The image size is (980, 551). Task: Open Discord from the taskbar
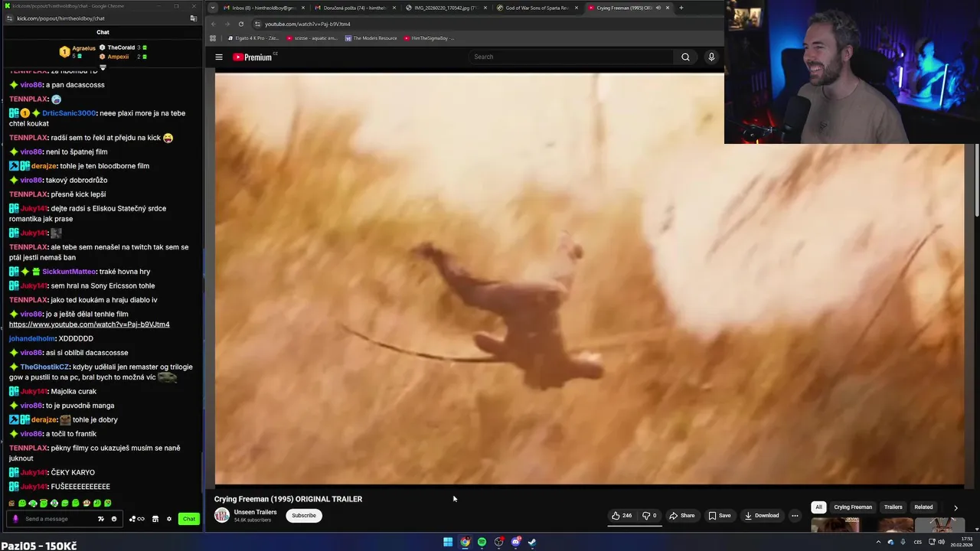point(515,542)
